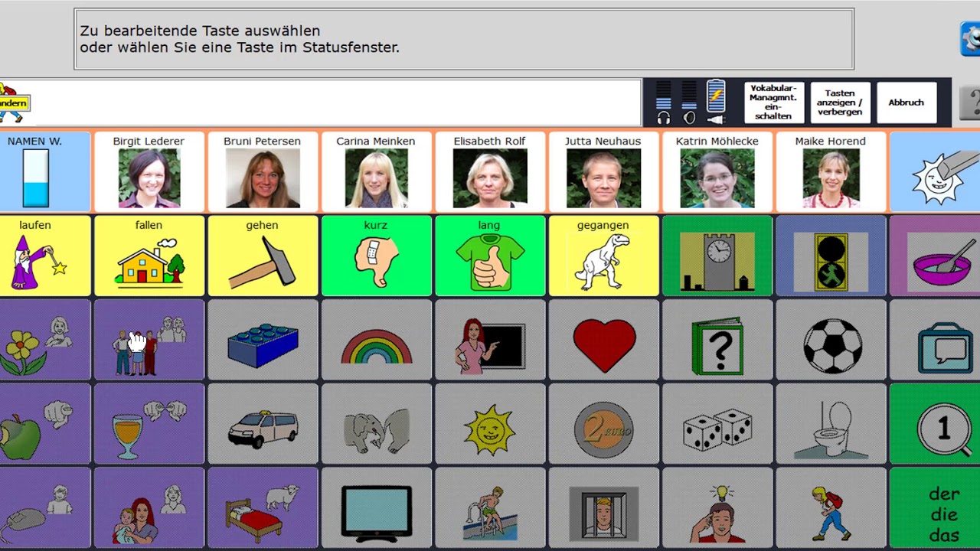Select the Maike Horend photo tile
This screenshot has width=980, height=551.
coord(831,172)
